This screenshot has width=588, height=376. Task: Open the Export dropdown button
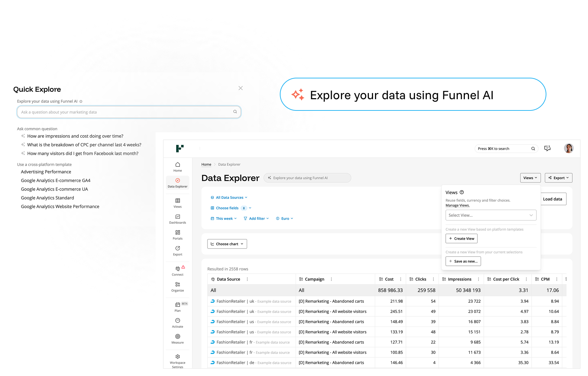[x=559, y=178]
